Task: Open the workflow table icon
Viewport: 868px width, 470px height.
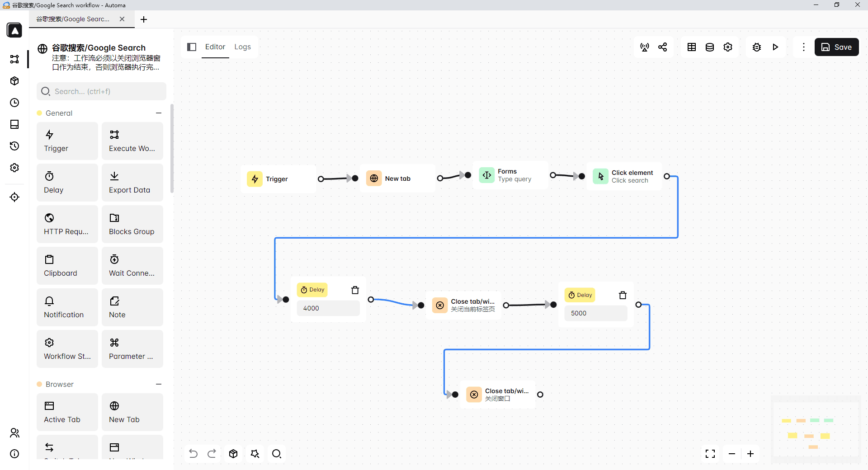Action: coord(692,47)
